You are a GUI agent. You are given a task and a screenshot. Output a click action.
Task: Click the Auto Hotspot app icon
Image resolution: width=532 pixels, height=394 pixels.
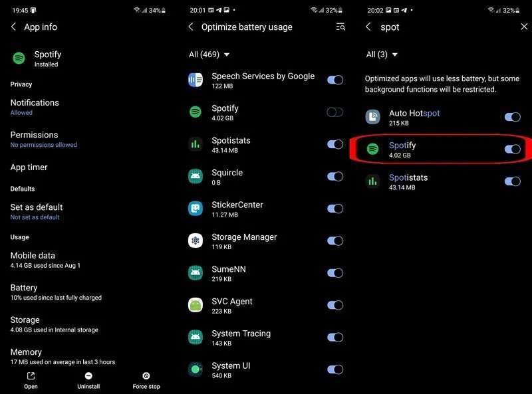pos(373,118)
